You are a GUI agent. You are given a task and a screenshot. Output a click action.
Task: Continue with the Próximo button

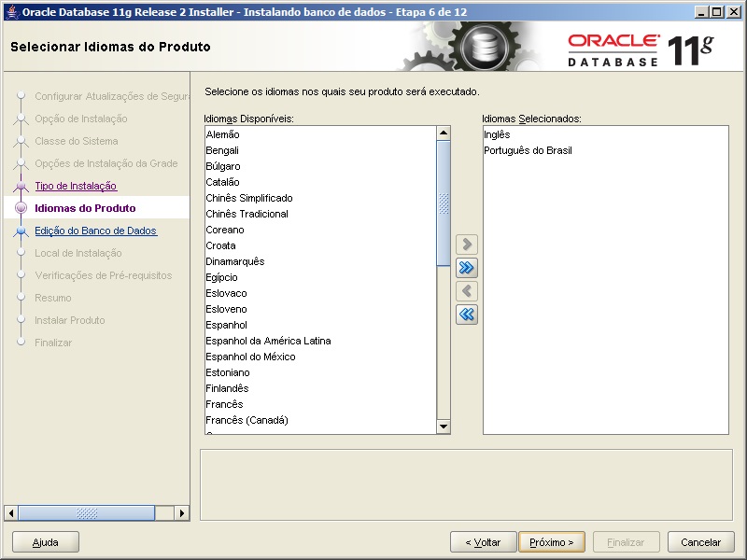(x=552, y=542)
